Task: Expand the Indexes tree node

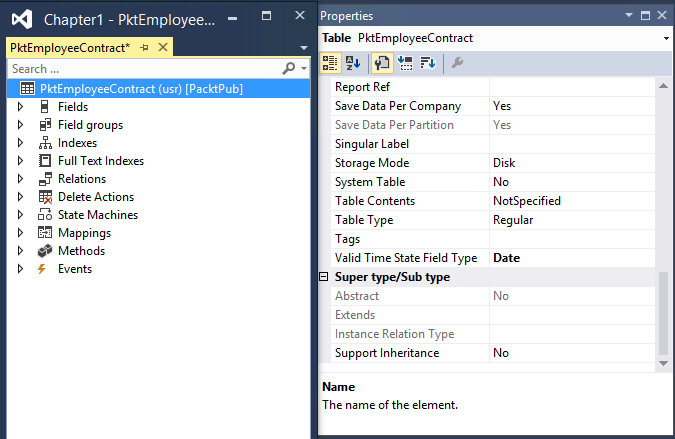Action: (x=20, y=143)
